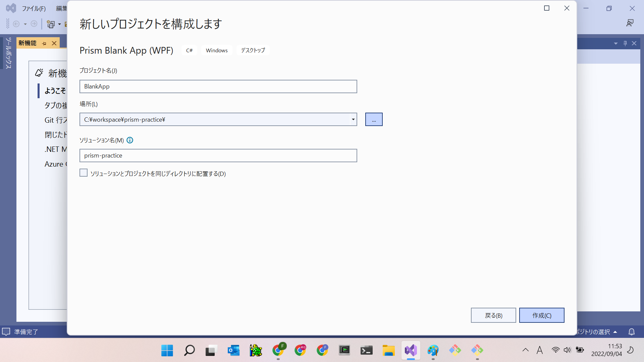The width and height of the screenshot is (644, 362).
Task: Open the first Chrome profile icon on taskbar
Action: tap(278, 350)
